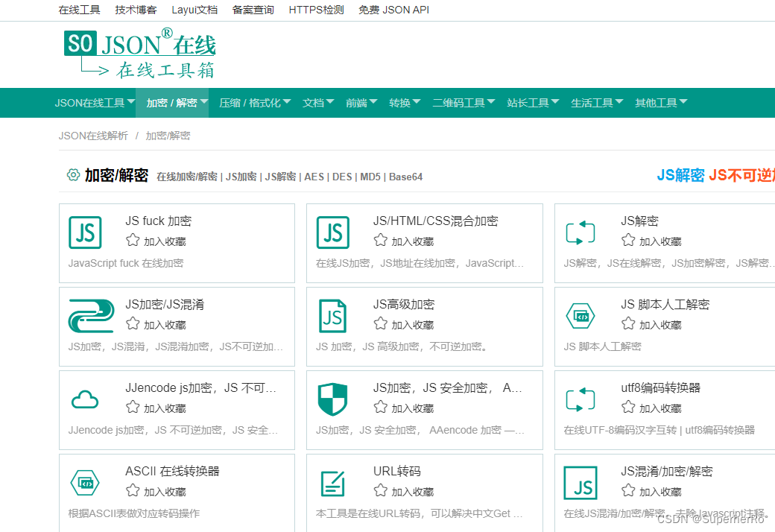Image resolution: width=775 pixels, height=532 pixels.
Task: Toggle favorite star for URL转码
Action: point(381,491)
